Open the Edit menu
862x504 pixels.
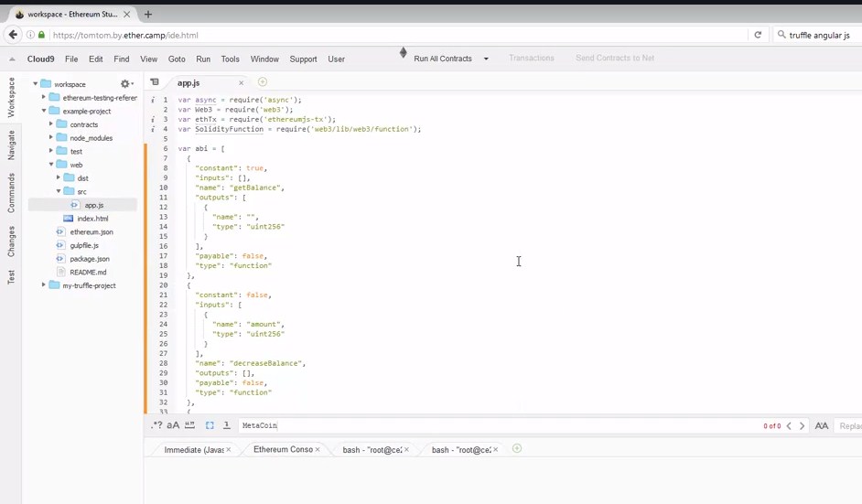coord(96,59)
